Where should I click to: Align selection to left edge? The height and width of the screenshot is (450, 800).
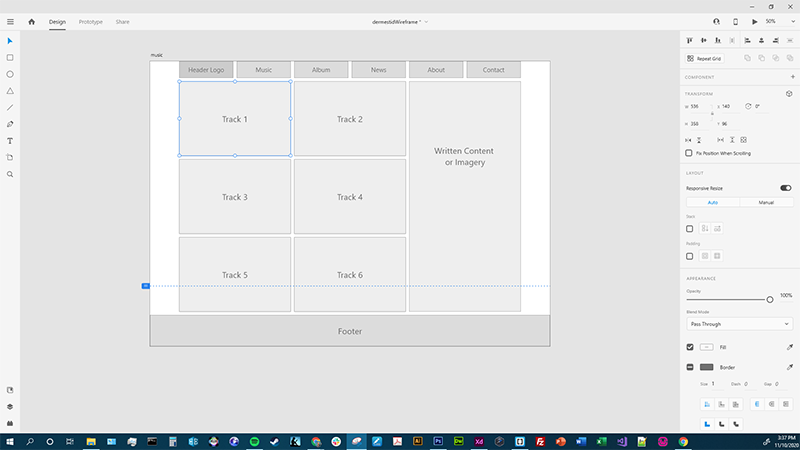pyautogui.click(x=747, y=40)
